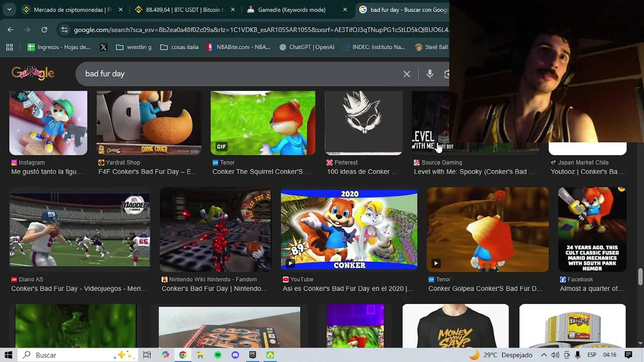Open Epic Games Launcher from the taskbar
644x362 pixels.
[253, 355]
